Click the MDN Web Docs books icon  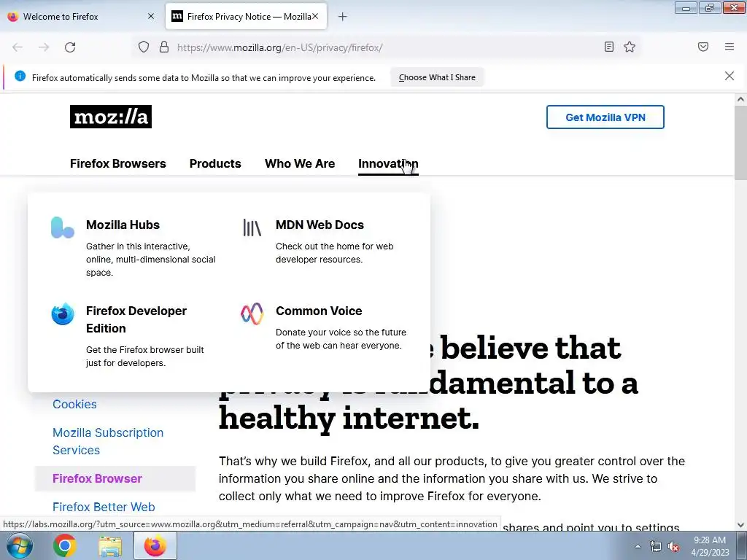tap(252, 227)
